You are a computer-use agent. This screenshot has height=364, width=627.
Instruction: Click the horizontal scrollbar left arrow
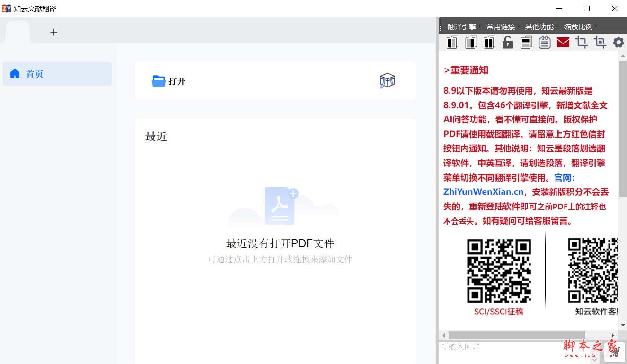pyautogui.click(x=444, y=336)
